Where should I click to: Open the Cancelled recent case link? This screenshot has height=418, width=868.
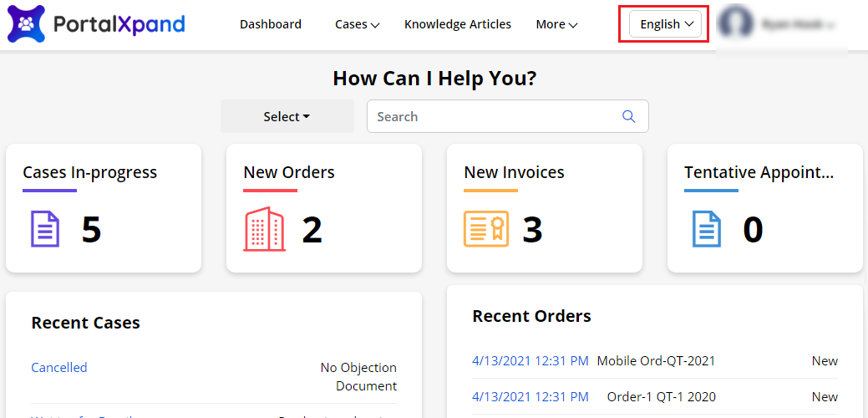[59, 367]
